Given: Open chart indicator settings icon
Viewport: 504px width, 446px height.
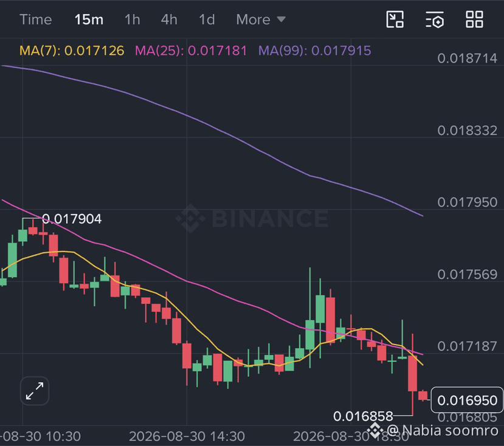Looking at the screenshot, I should [435, 19].
